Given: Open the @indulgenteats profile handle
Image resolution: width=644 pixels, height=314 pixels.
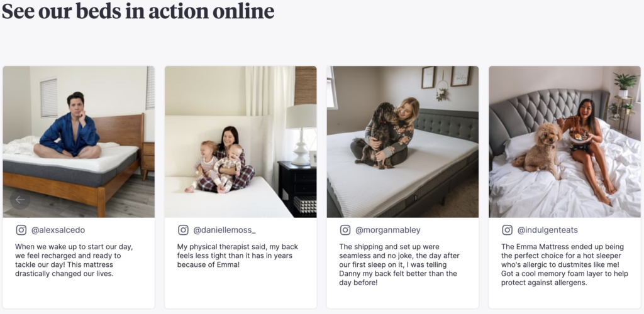Looking at the screenshot, I should coord(548,230).
